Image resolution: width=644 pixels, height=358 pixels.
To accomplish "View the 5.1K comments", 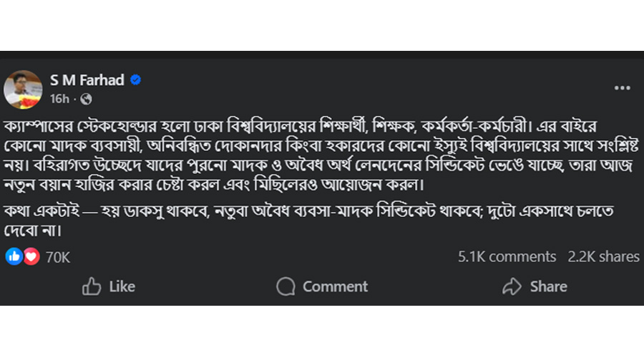I will coord(507,256).
